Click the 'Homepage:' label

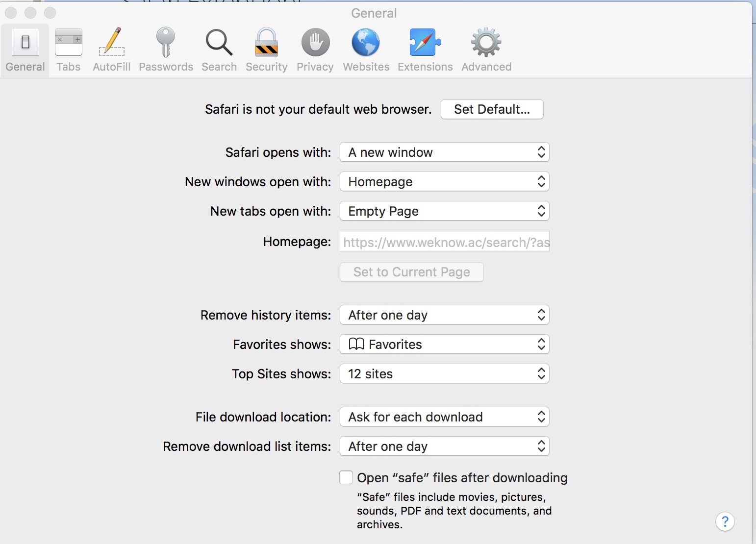(297, 242)
